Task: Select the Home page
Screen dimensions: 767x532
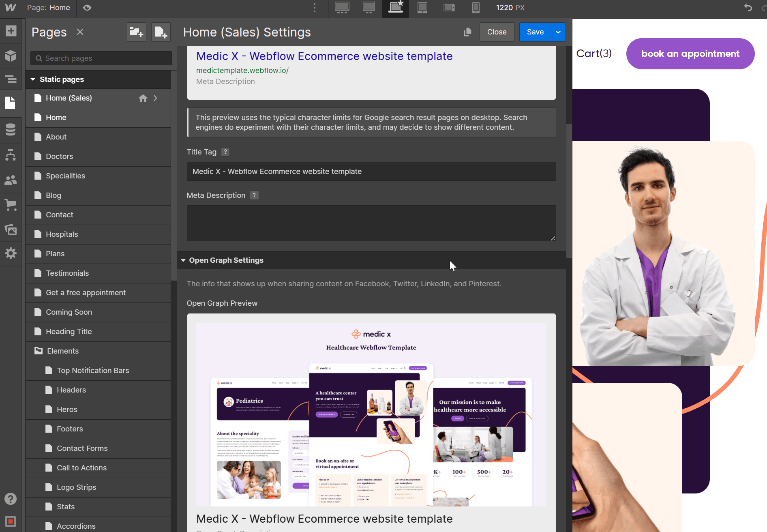Action: point(98,118)
